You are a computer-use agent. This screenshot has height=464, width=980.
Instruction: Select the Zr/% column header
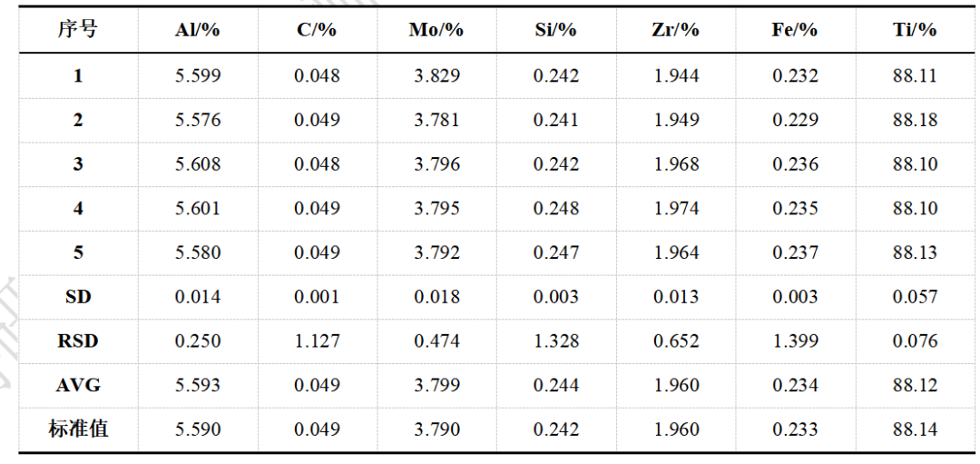(676, 29)
